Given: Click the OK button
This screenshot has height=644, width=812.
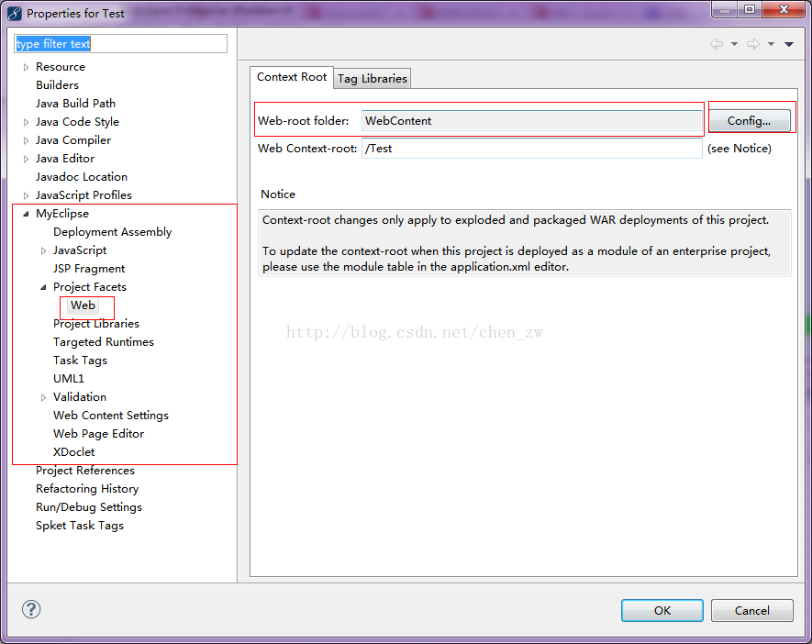Looking at the screenshot, I should click(662, 610).
